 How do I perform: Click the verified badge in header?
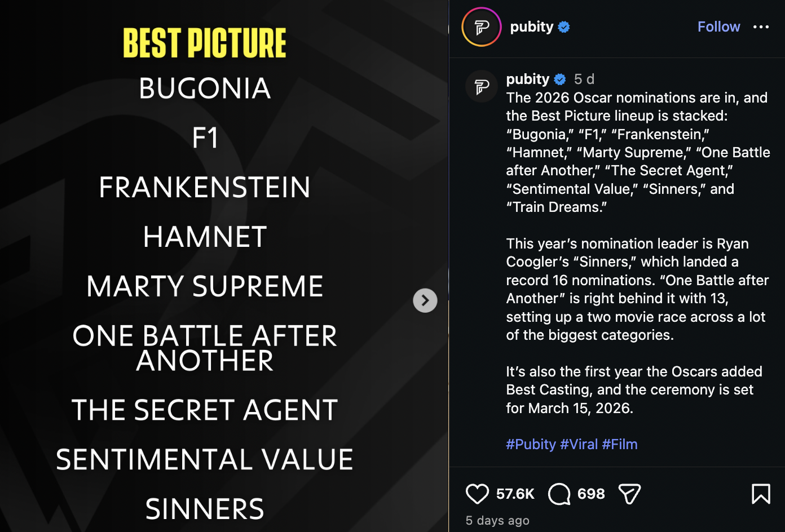[564, 27]
